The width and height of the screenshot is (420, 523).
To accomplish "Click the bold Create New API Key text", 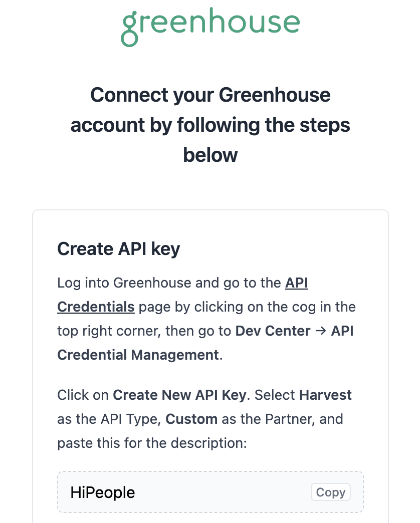I will tap(179, 395).
